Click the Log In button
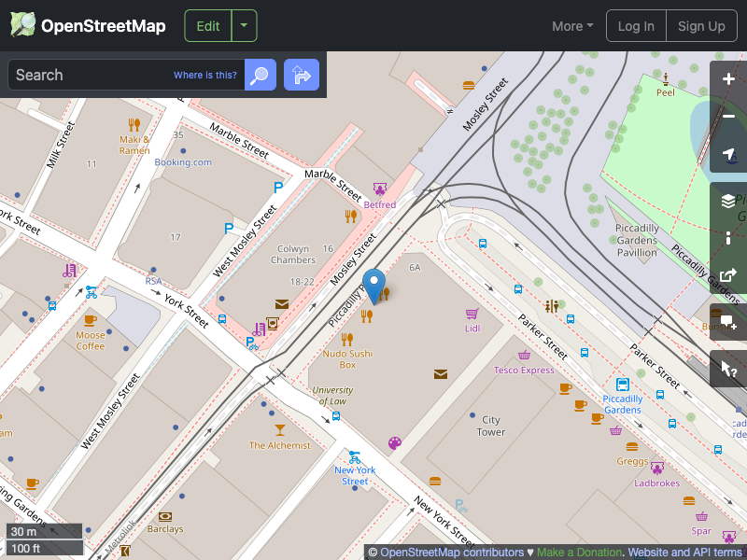The width and height of the screenshot is (747, 560). (636, 26)
